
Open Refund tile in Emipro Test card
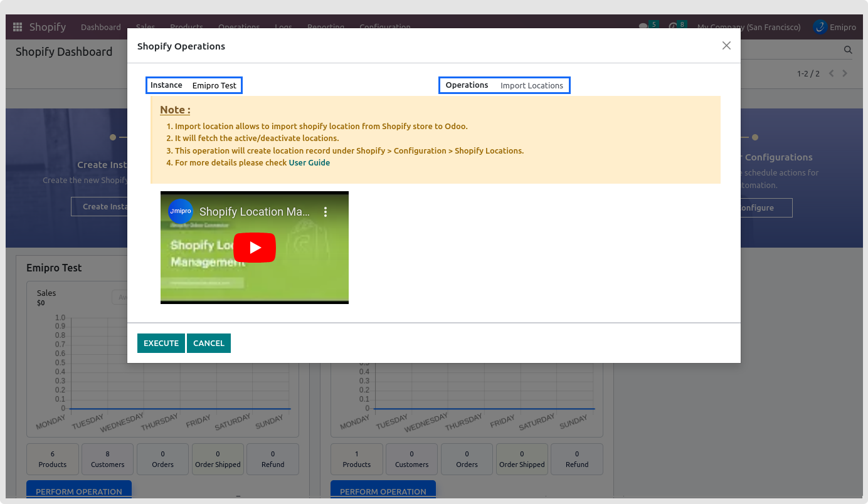pyautogui.click(x=273, y=459)
